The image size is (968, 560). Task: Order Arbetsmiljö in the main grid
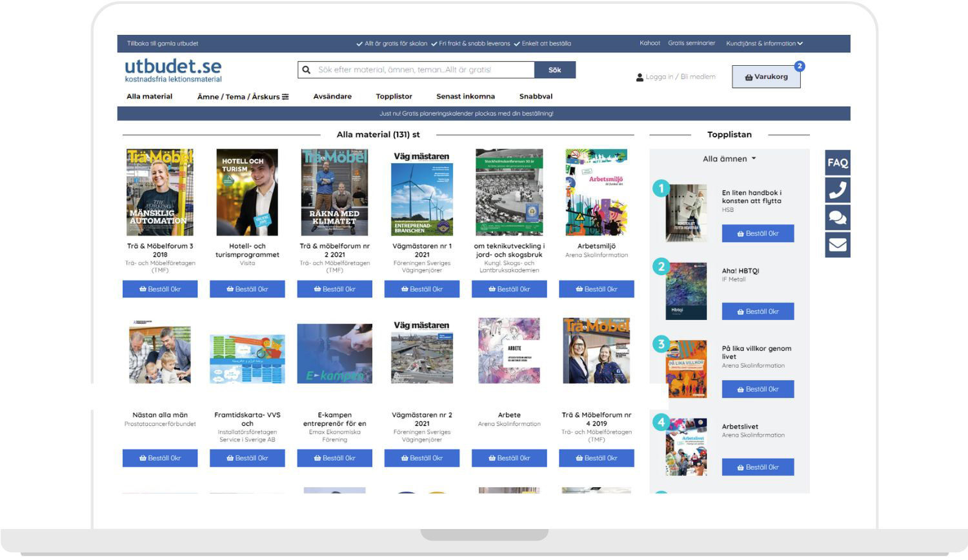596,289
